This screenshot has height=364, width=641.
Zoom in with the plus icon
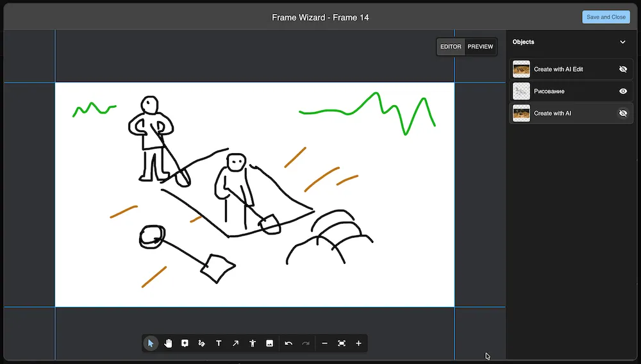click(x=358, y=343)
